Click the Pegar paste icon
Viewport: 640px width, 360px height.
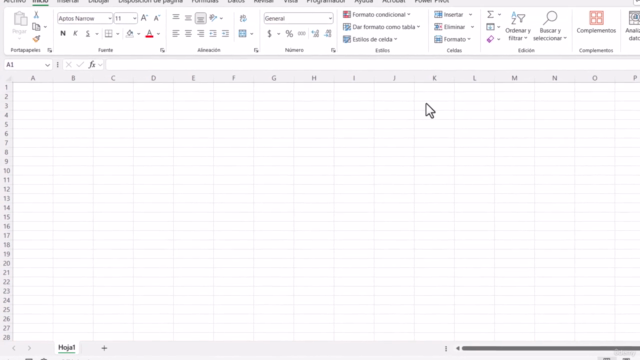(x=20, y=18)
